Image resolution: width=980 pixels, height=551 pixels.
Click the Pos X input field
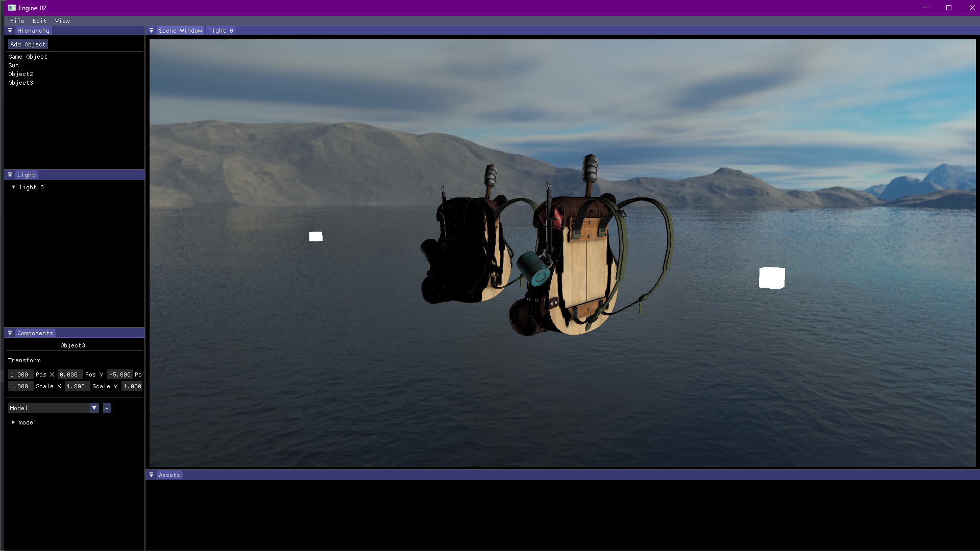pos(20,374)
